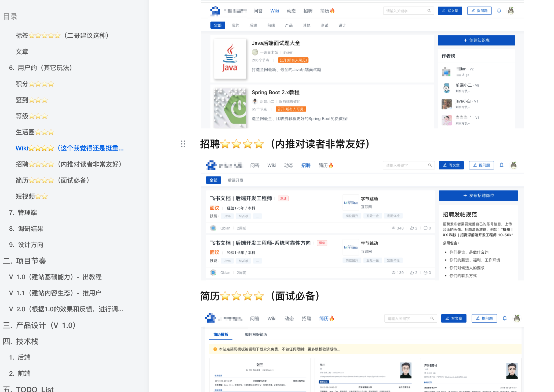
Task: Click 一碗白米饭's author avatar
Action: pos(255,52)
